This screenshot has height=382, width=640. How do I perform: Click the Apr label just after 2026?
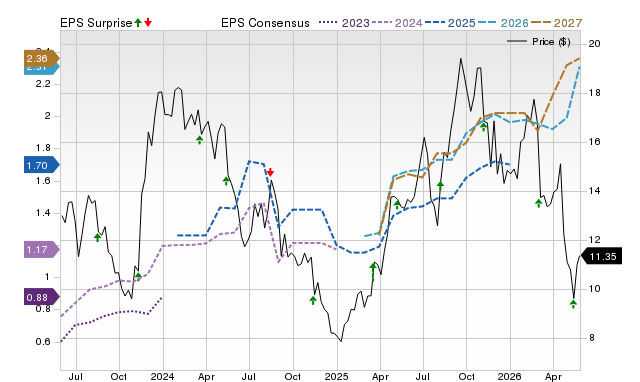tap(553, 377)
